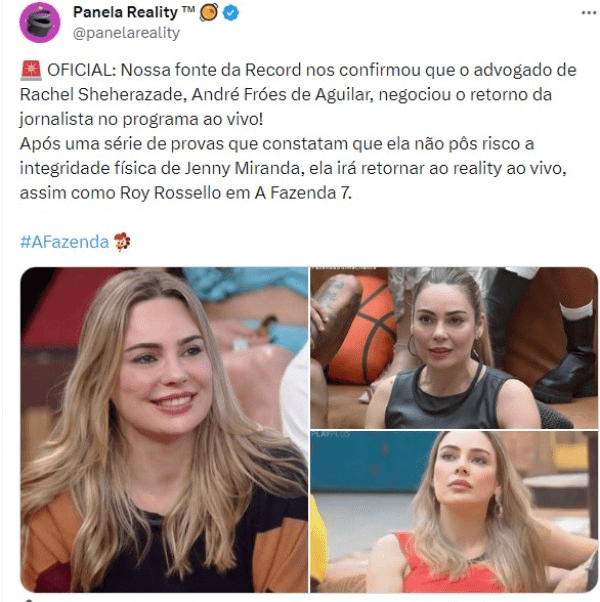Open the top-right photo with the basketball
Screen dimensions: 600x602
click(x=454, y=347)
